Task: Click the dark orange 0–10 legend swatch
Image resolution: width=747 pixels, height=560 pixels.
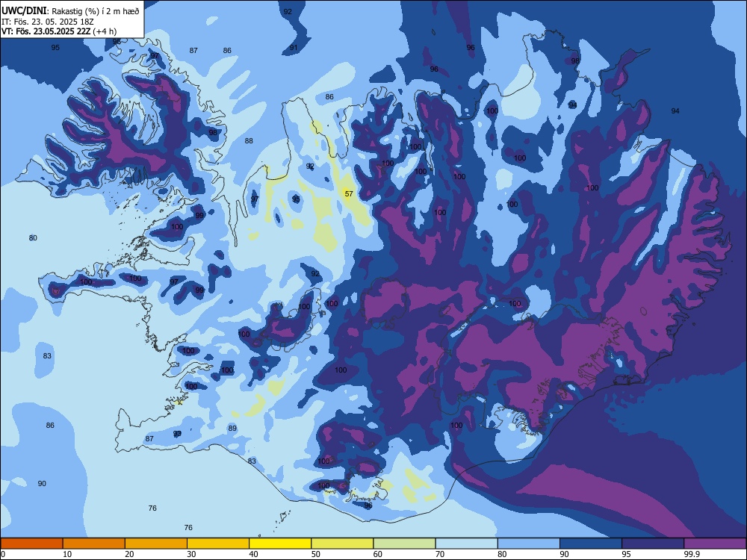Action: 31,544
